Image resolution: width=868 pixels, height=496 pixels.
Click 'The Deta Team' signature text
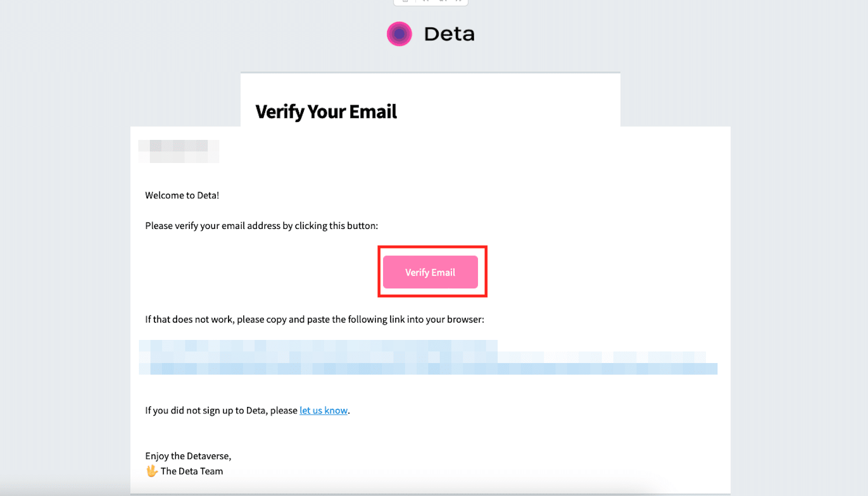point(192,471)
